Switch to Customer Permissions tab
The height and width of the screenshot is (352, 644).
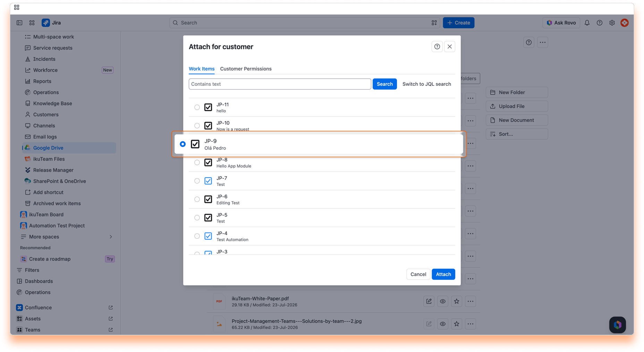[x=246, y=69]
